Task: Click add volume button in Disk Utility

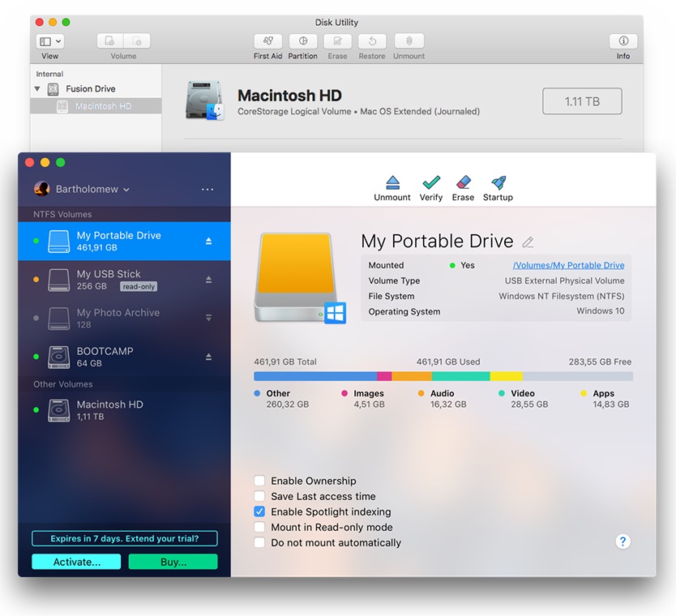Action: [110, 41]
